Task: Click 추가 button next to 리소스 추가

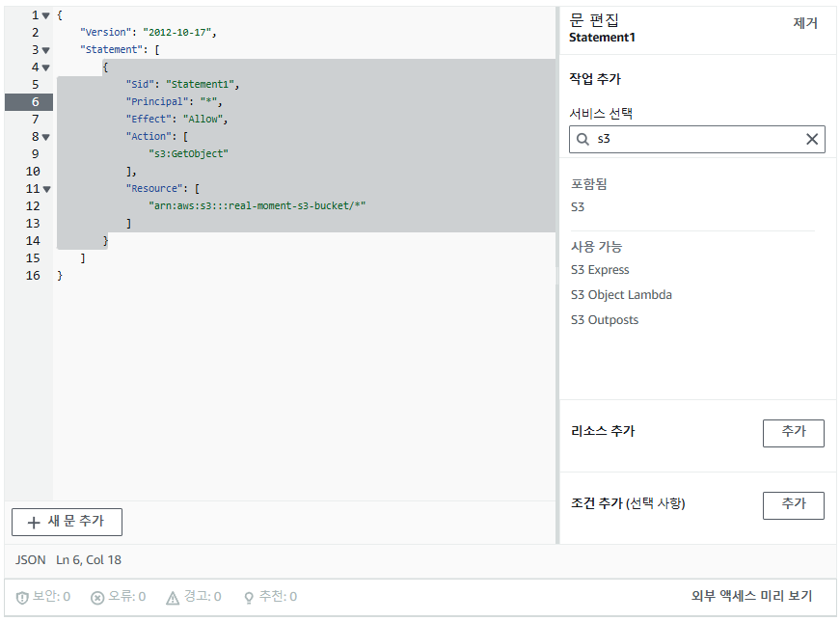Action: (794, 433)
